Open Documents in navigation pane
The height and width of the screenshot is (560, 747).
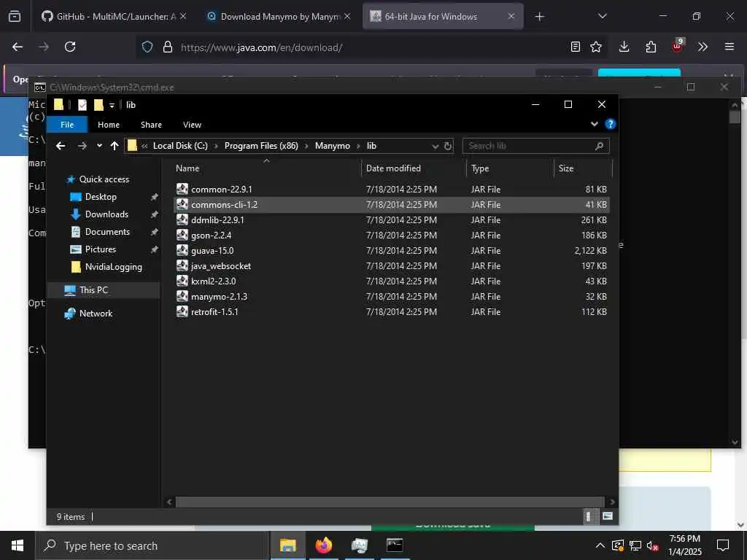coord(107,232)
